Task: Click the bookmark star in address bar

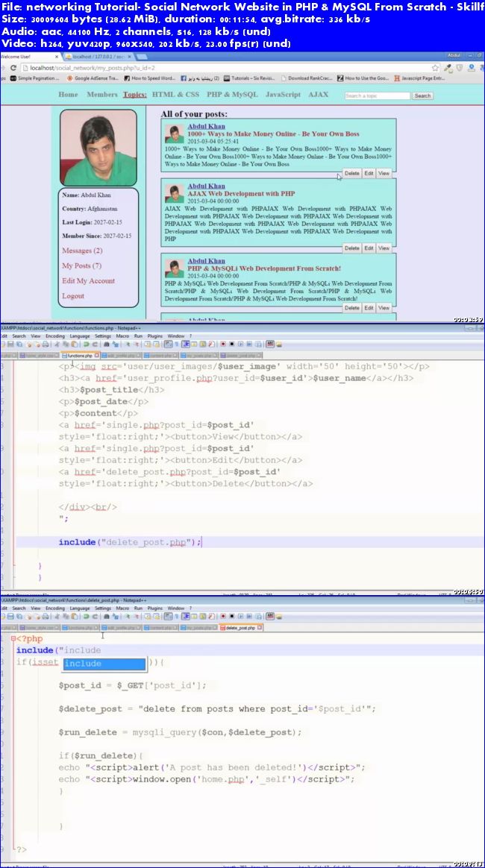Action: [x=435, y=68]
